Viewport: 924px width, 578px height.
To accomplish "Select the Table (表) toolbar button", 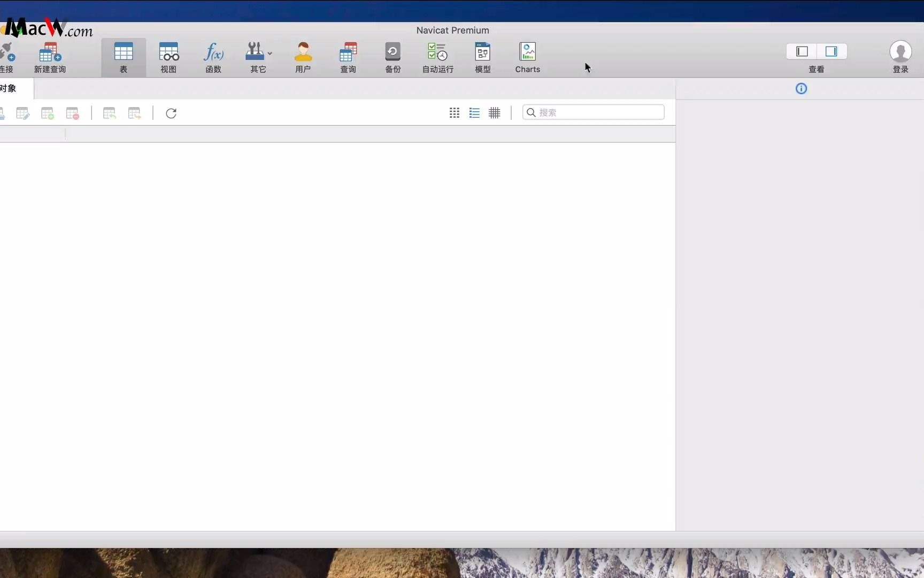I will tap(124, 57).
